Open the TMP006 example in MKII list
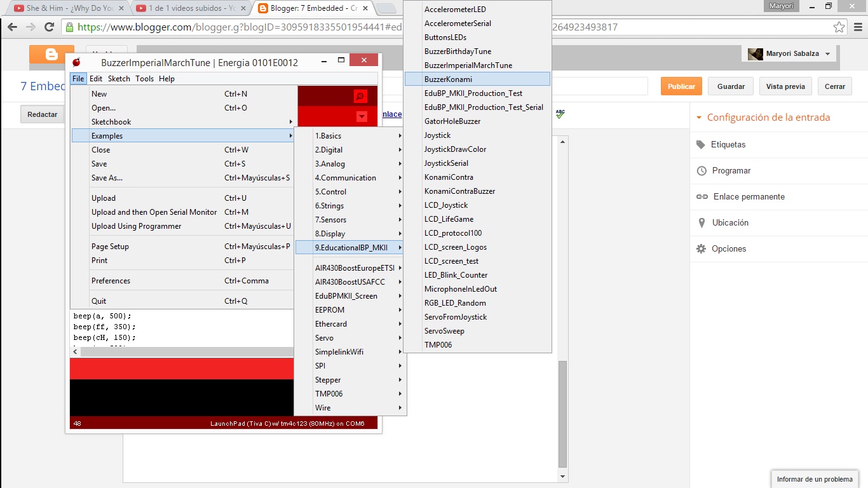This screenshot has height=488, width=868. click(x=477, y=345)
